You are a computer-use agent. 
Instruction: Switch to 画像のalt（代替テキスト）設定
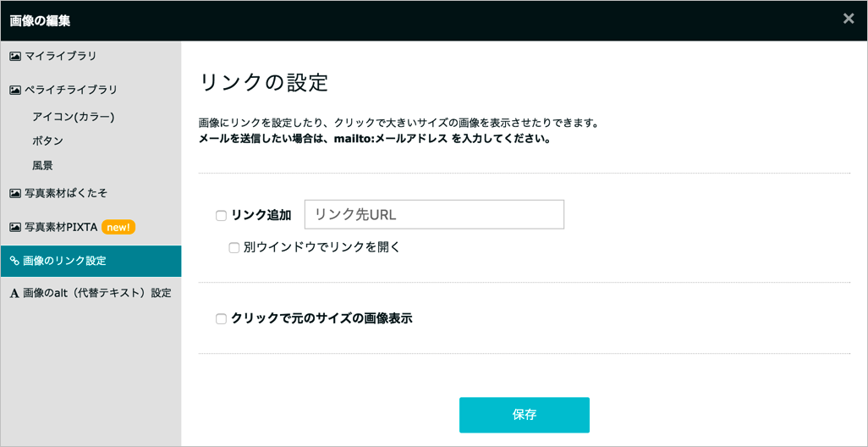91,294
